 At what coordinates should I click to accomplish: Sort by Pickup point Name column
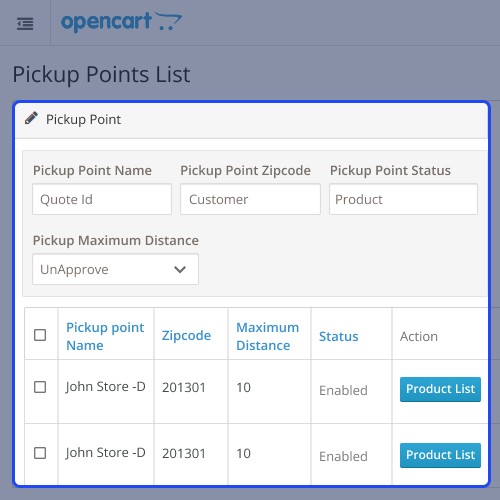105,336
